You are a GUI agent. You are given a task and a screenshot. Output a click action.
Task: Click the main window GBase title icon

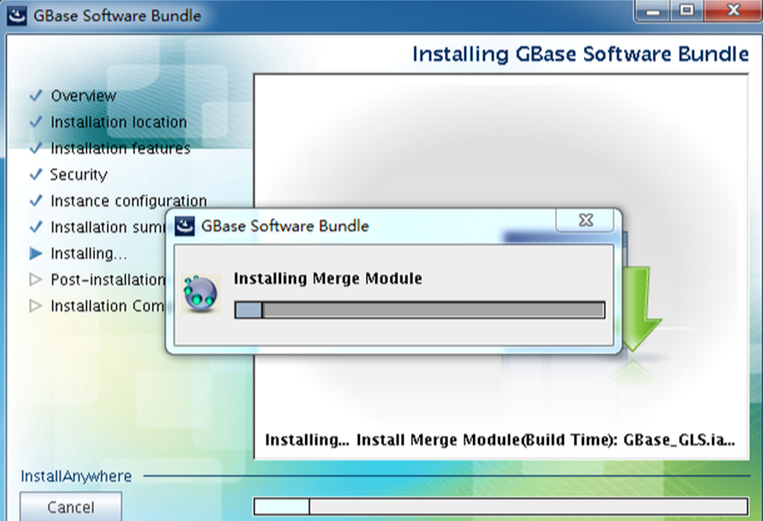pos(17,16)
